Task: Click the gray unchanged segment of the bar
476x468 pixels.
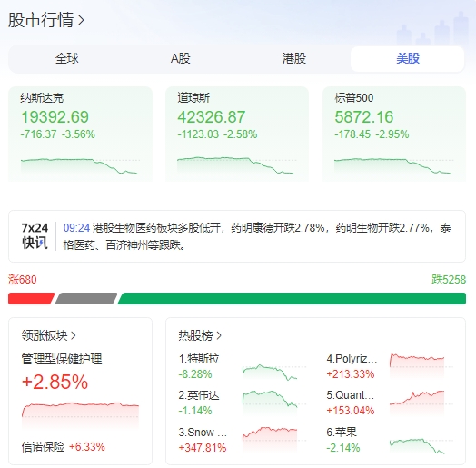Action: 86,298
